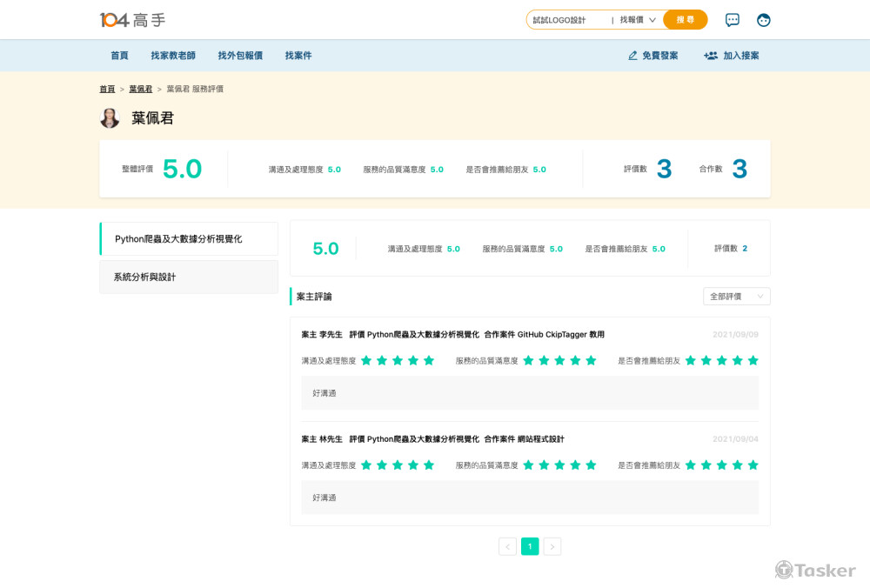Click the add-person icon for 加入接案
This screenshot has height=588, width=870.
pos(711,56)
